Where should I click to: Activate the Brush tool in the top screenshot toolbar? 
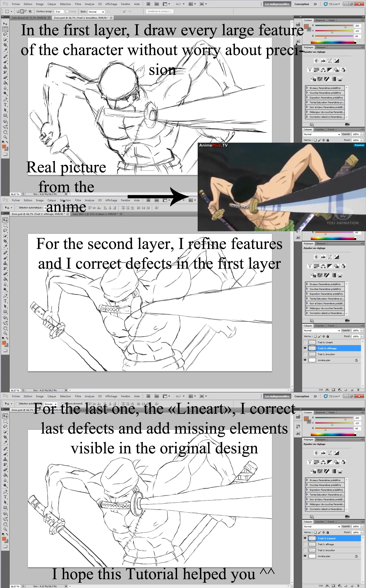click(x=5, y=62)
